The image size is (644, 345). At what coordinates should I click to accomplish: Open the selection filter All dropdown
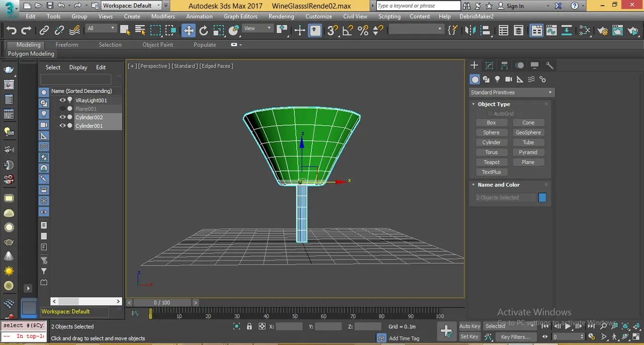[x=101, y=29]
